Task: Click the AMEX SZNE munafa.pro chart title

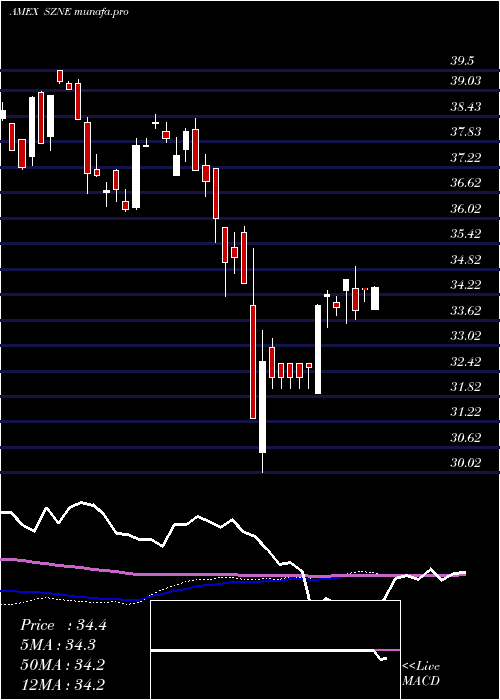Action: (x=69, y=12)
